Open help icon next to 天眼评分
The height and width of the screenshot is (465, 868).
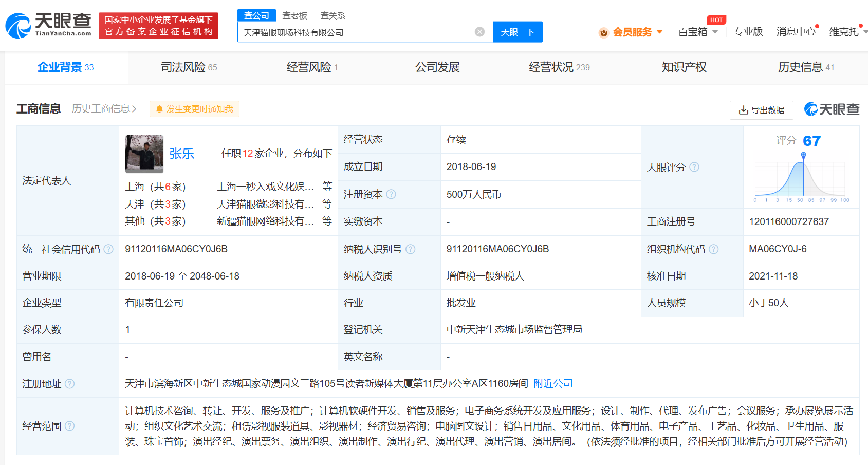tap(694, 167)
